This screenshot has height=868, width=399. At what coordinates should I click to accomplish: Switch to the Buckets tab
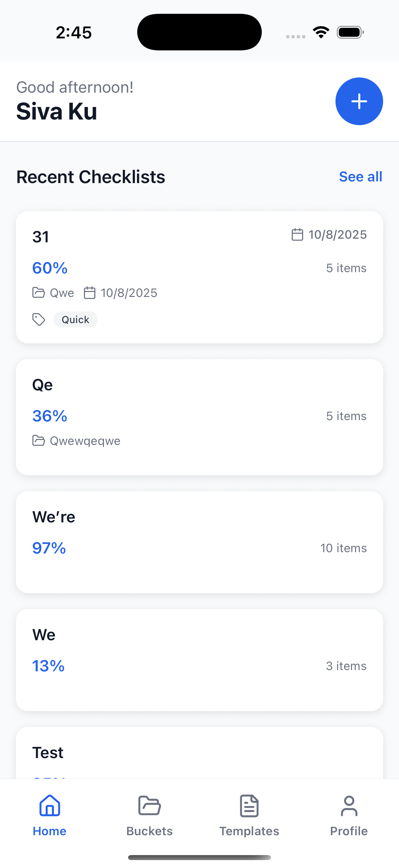[149, 816]
